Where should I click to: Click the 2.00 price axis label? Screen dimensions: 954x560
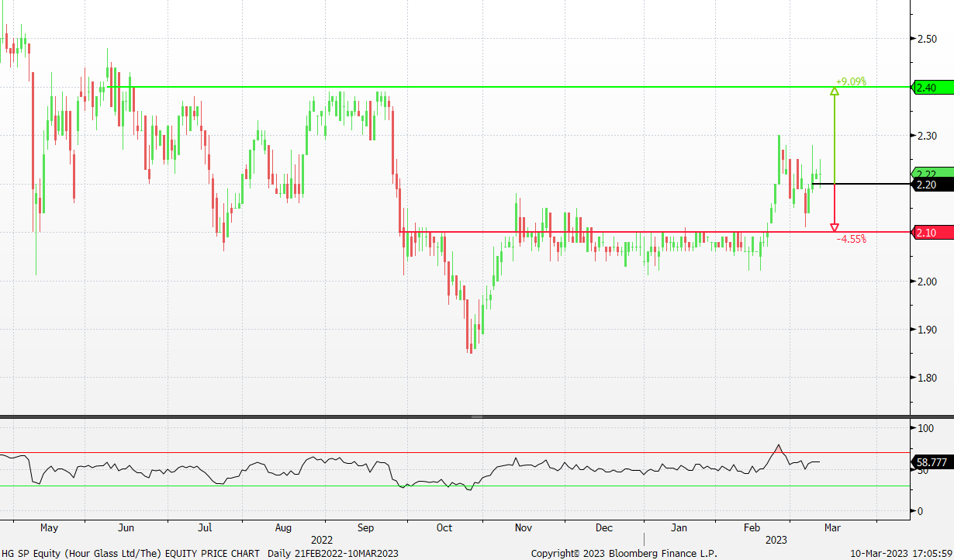pos(927,282)
